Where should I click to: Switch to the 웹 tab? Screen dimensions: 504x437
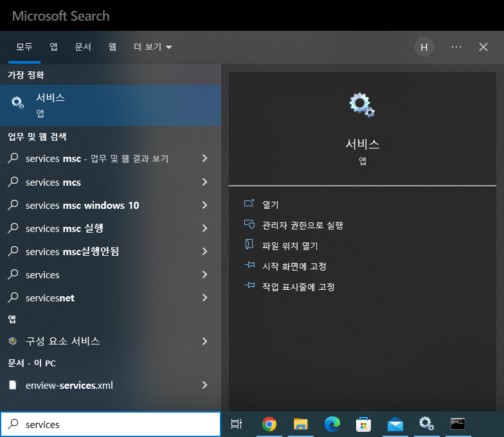click(x=112, y=47)
